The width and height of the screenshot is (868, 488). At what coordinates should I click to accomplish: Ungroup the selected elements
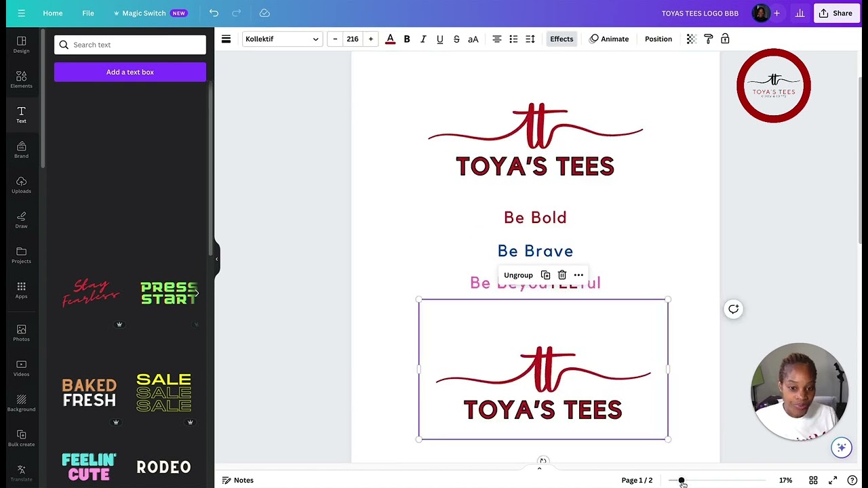[518, 275]
